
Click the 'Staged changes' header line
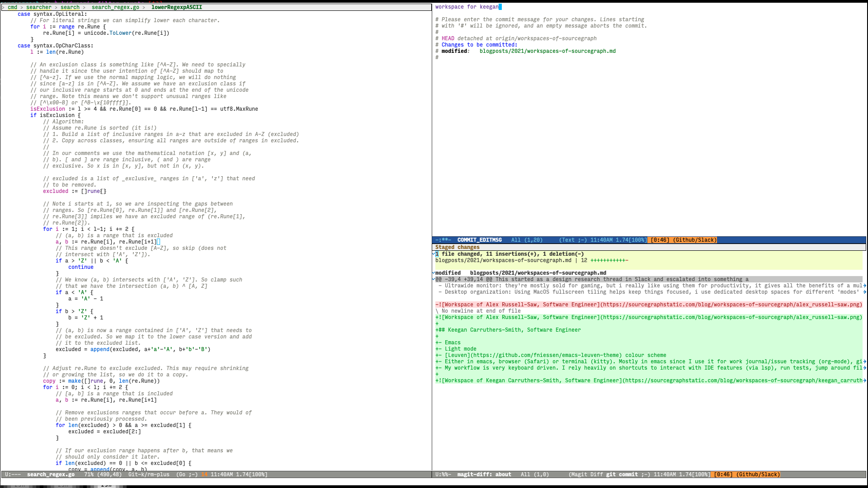[649, 247]
